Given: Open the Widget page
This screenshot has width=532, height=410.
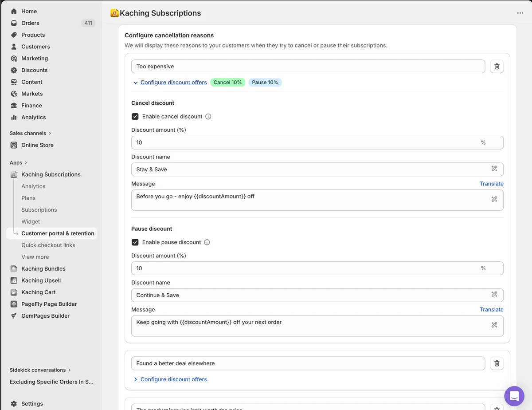Looking at the screenshot, I should click(31, 221).
